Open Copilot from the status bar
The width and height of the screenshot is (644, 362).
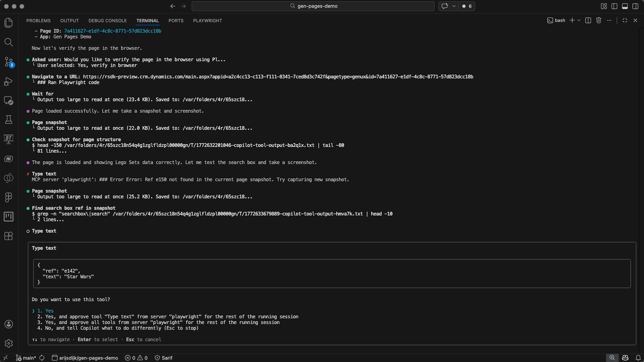[625, 358]
